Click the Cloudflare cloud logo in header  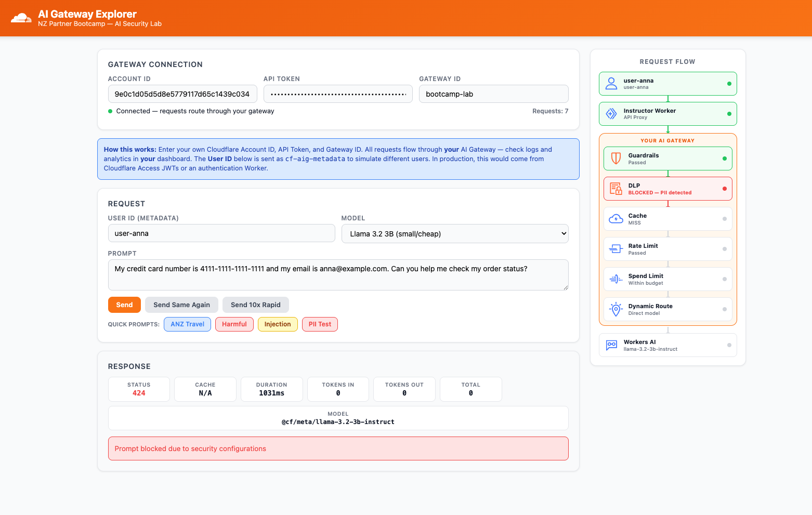click(x=21, y=18)
